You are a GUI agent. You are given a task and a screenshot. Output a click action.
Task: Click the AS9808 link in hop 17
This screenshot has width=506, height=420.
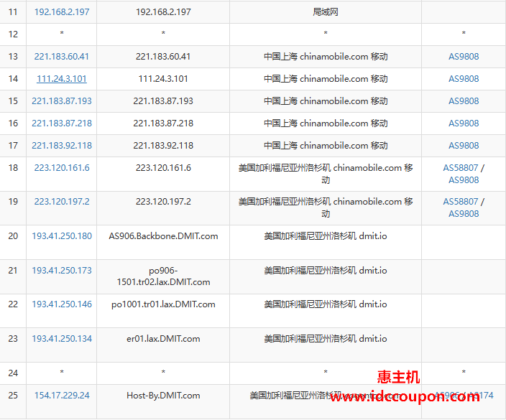[464, 146]
